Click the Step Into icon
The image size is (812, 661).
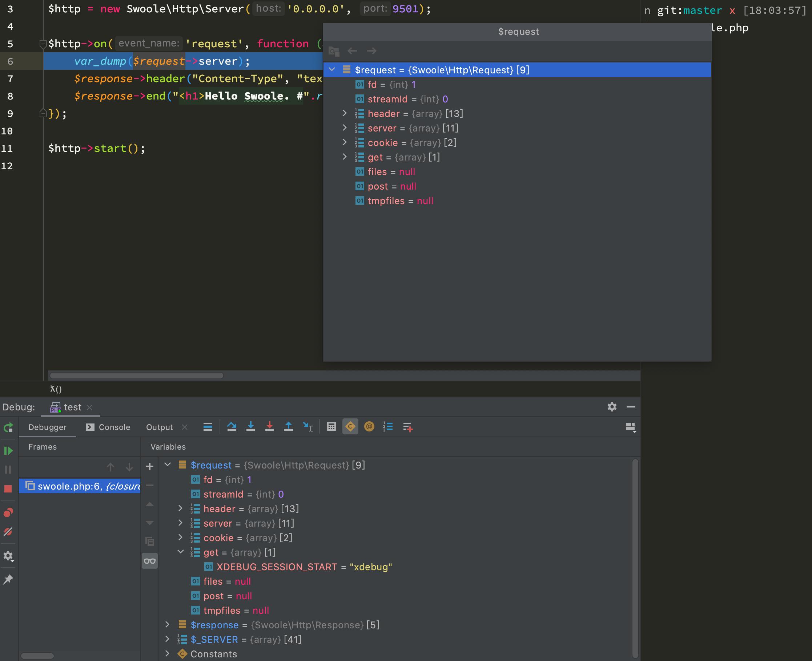point(251,427)
